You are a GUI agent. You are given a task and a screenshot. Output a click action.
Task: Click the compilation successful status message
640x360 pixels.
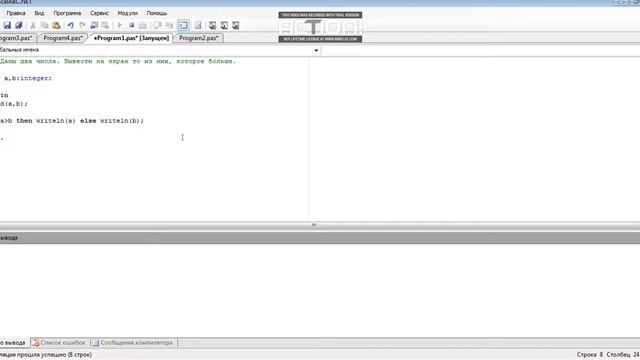click(x=46, y=355)
